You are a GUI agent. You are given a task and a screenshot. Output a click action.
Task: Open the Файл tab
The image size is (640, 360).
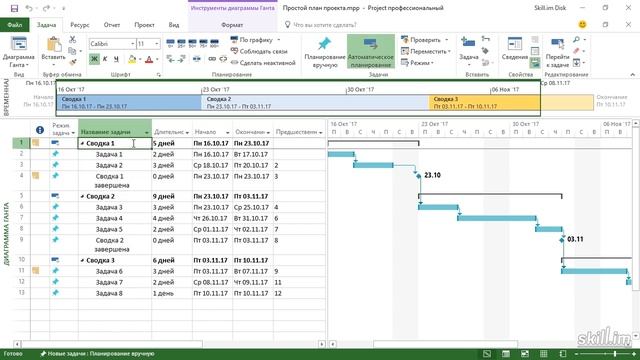pyautogui.click(x=14, y=25)
